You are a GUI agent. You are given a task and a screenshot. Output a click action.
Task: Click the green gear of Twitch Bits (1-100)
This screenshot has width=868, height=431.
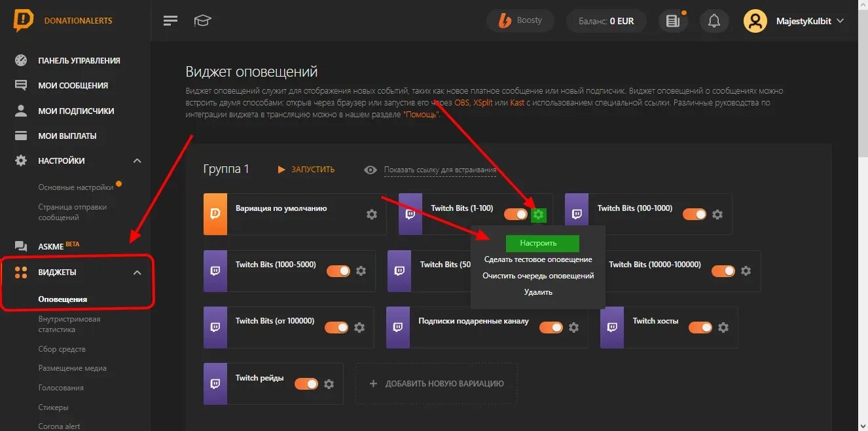click(x=538, y=214)
